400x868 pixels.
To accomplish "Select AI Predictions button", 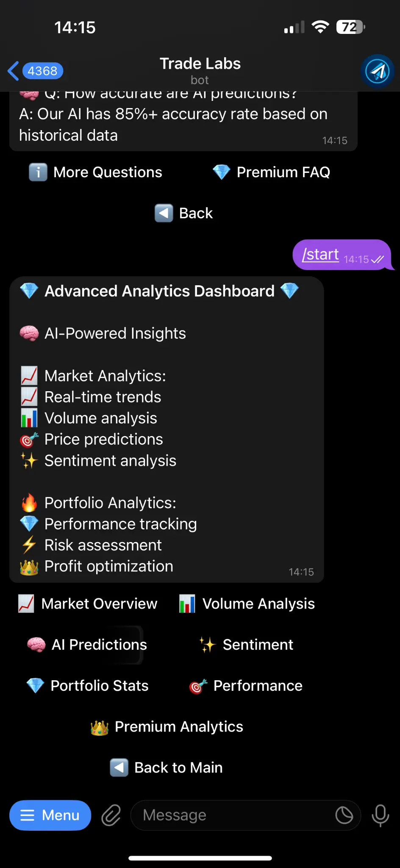I will point(87,645).
